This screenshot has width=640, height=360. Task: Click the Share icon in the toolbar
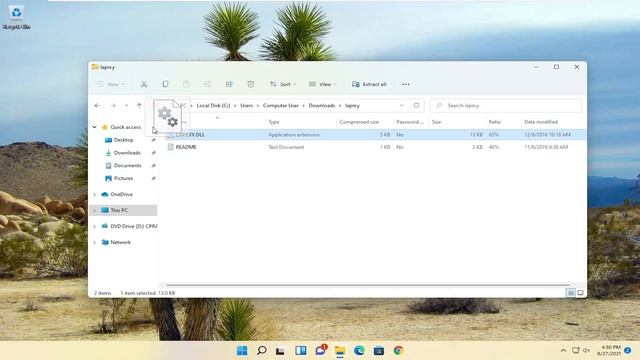229,84
